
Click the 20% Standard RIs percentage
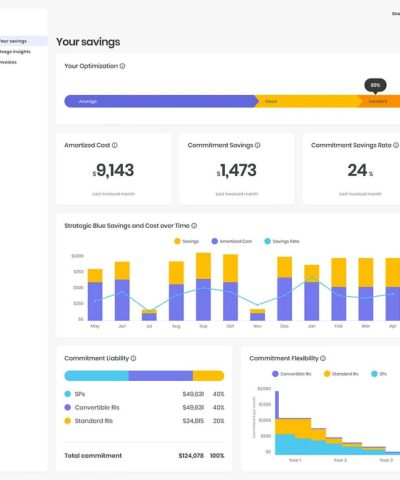coord(219,421)
